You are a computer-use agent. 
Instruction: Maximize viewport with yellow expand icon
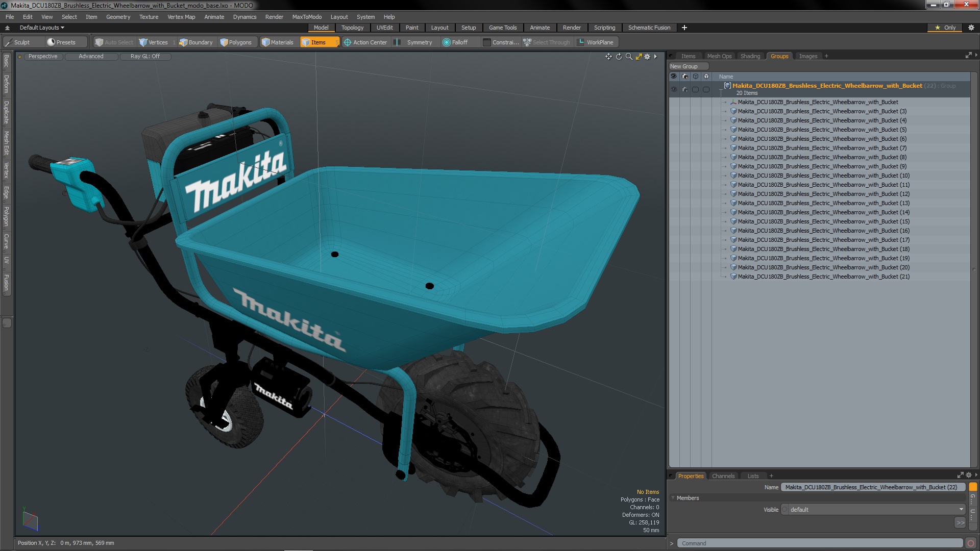pos(639,57)
